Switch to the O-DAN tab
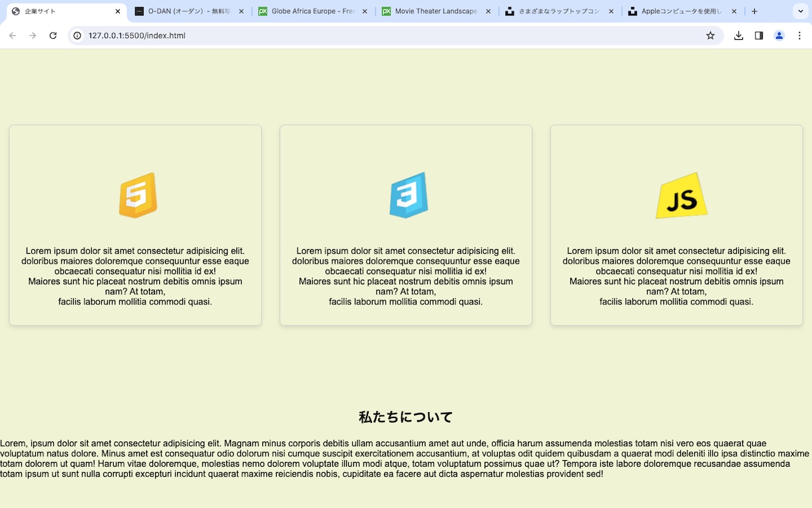 click(x=189, y=11)
